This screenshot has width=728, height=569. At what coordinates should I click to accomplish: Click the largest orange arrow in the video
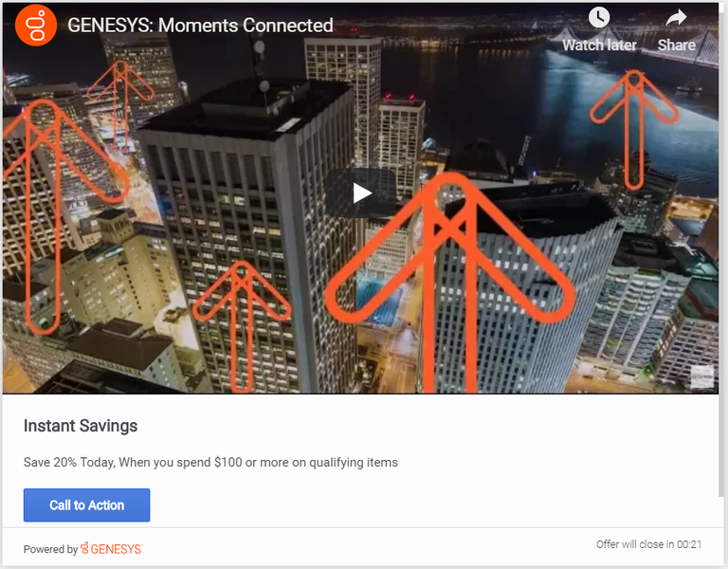pos(449,283)
